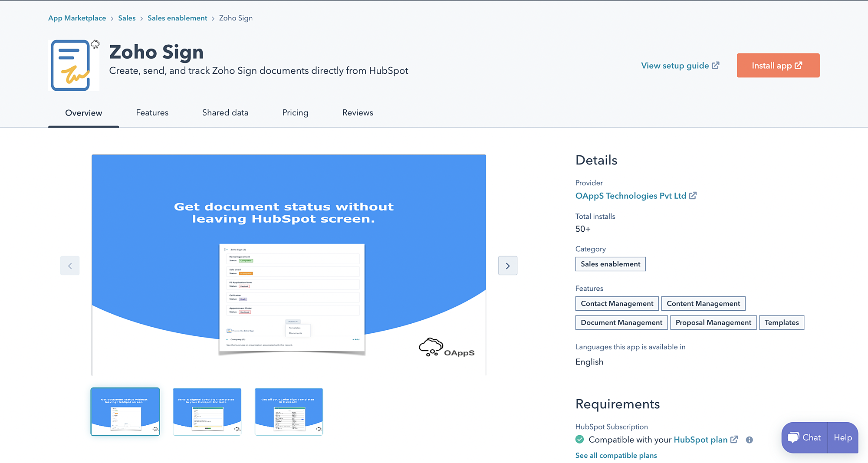Click the info icon beside HubSpot plan compatibility
Viewport: 868px width, 463px height.
750,440
